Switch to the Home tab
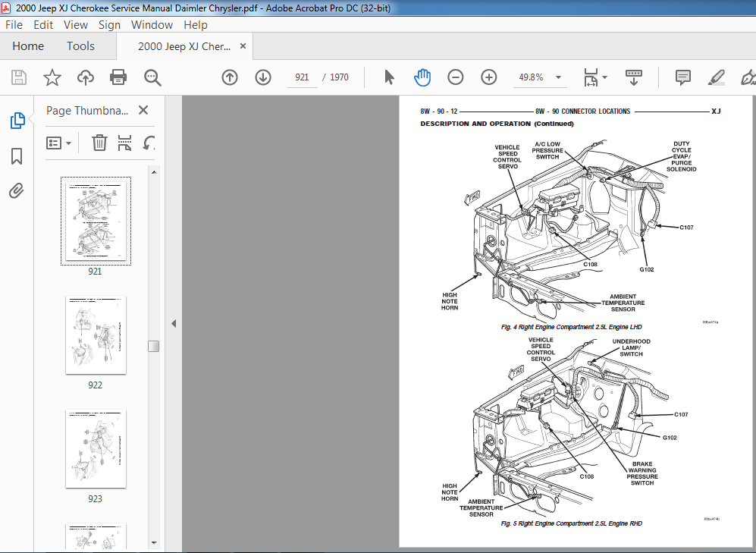Image resolution: width=756 pixels, height=553 pixels. 28,46
